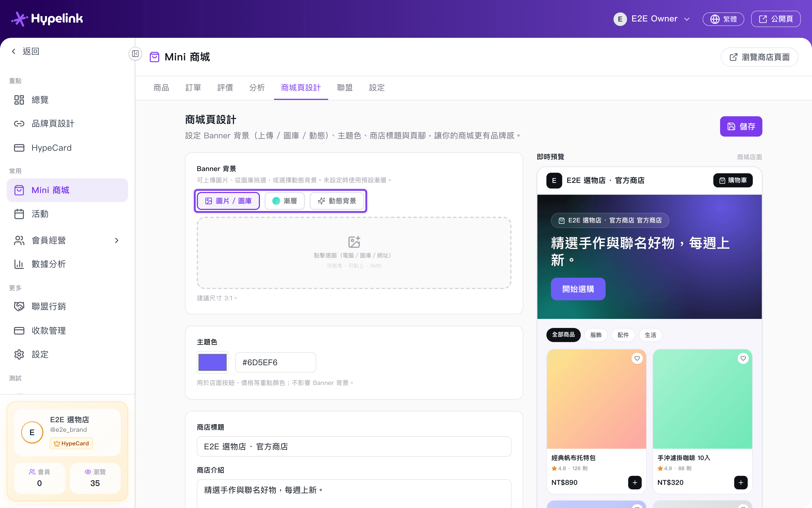Click the Hypelink logo
The height and width of the screenshot is (508, 812).
click(x=47, y=19)
